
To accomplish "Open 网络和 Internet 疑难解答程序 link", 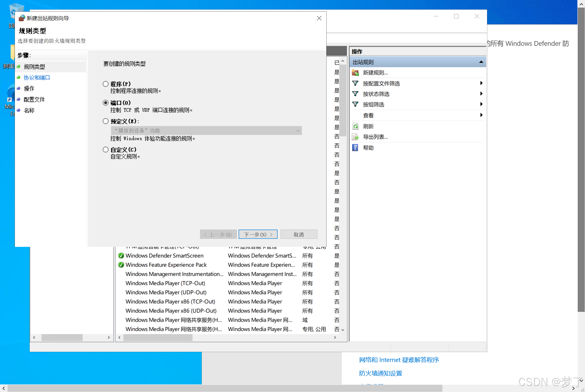I will (399, 360).
